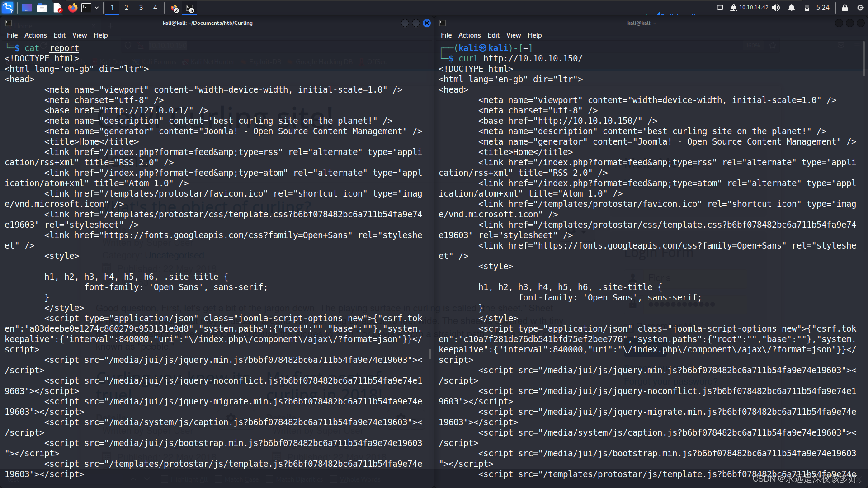
Task: Launch the text editor from the panel
Action: 57,8
